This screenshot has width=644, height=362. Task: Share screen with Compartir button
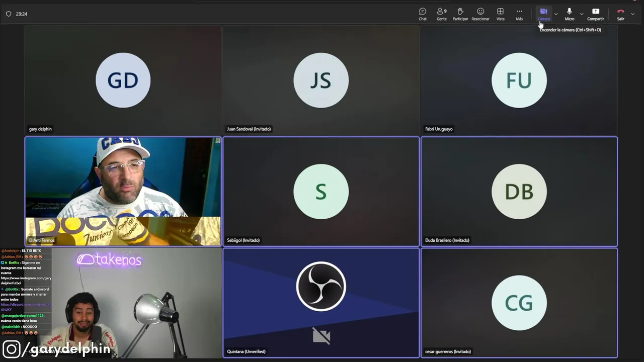(596, 14)
